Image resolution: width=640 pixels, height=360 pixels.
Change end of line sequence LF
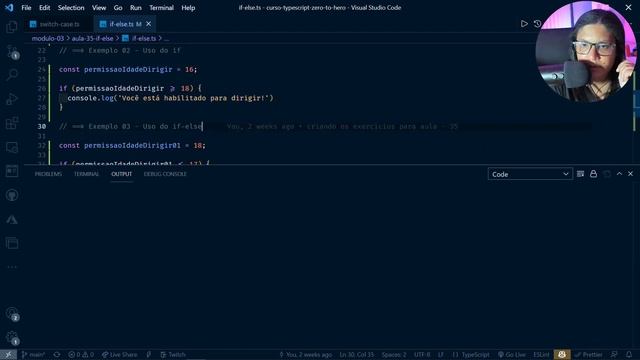[x=441, y=355]
